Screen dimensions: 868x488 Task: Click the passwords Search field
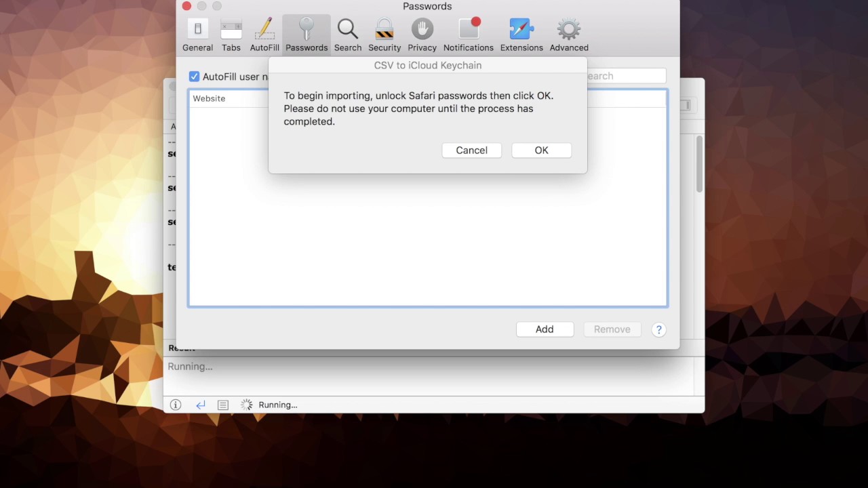click(x=626, y=76)
